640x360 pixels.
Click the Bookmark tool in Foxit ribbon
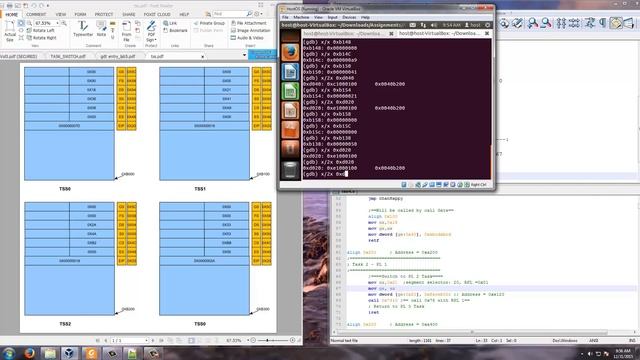175,31
